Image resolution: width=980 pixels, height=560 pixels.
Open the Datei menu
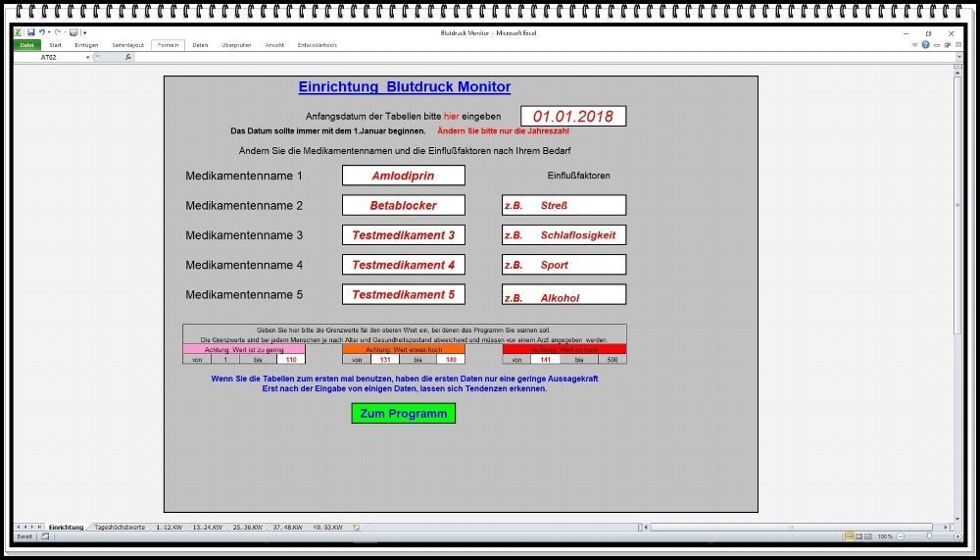point(26,45)
